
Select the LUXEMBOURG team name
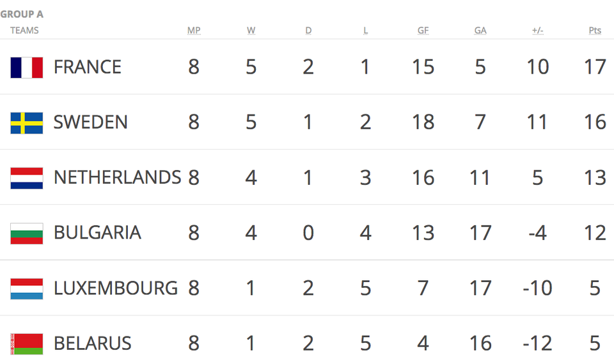tap(116, 288)
